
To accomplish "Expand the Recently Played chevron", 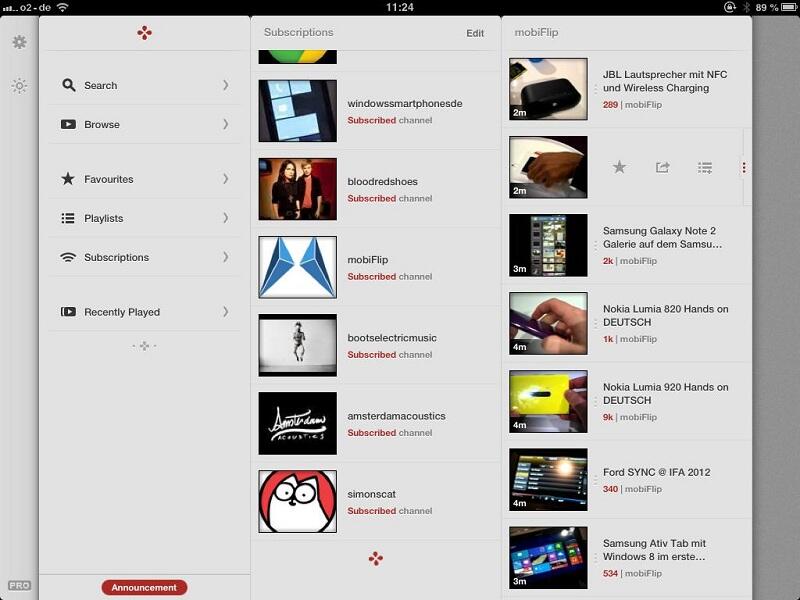I will point(226,312).
